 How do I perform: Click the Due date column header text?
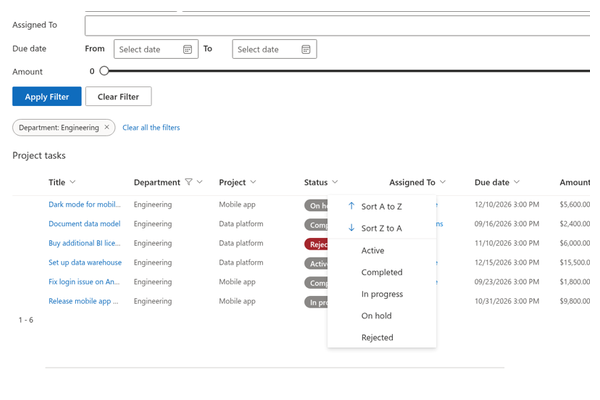(x=492, y=182)
